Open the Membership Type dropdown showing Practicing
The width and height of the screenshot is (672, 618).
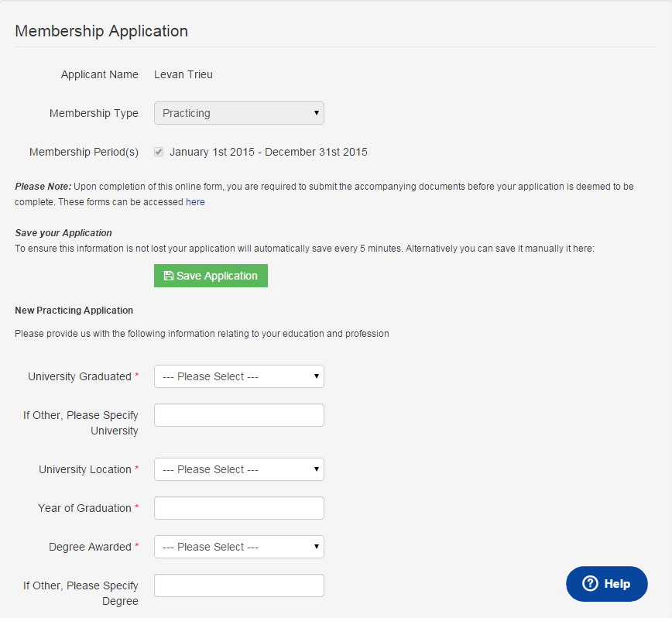pyautogui.click(x=238, y=113)
